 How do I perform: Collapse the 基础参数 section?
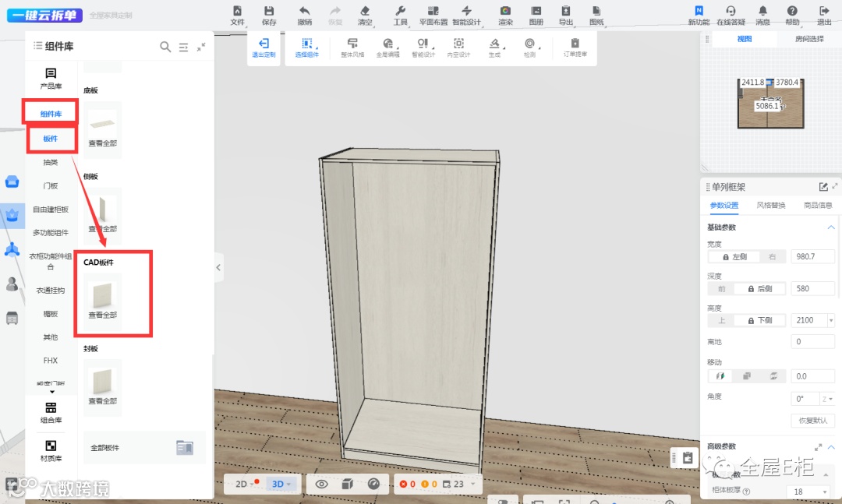[830, 227]
